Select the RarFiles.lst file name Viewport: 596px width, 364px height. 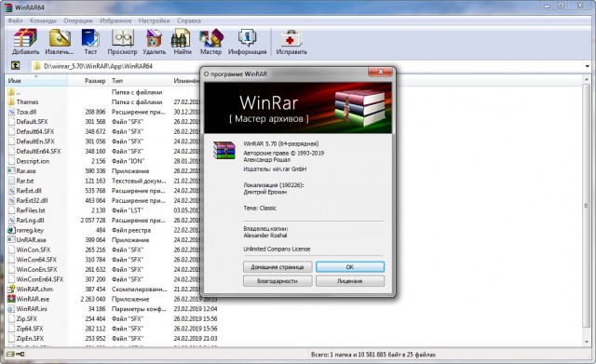coord(31,210)
